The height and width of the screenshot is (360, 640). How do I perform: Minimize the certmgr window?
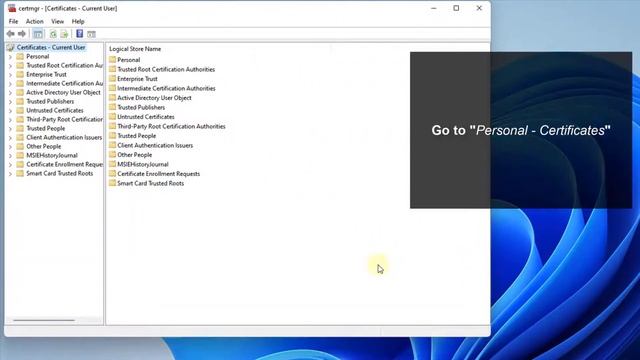click(x=433, y=8)
